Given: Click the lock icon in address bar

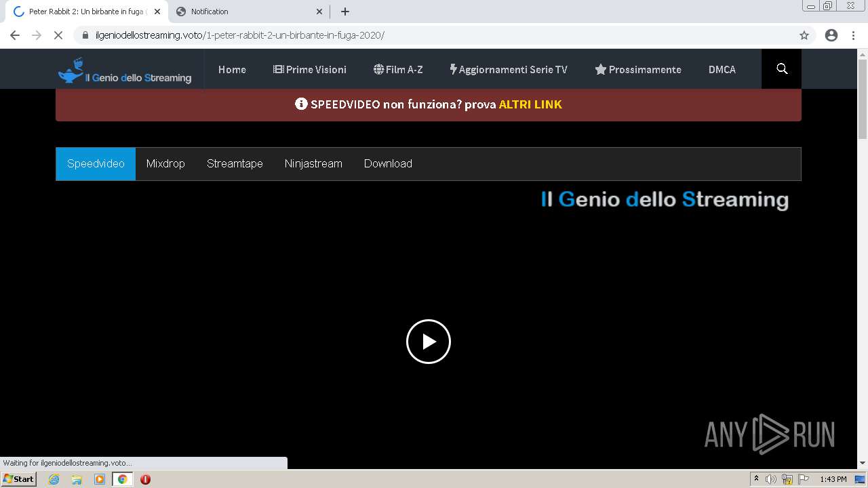Looking at the screenshot, I should [85, 35].
